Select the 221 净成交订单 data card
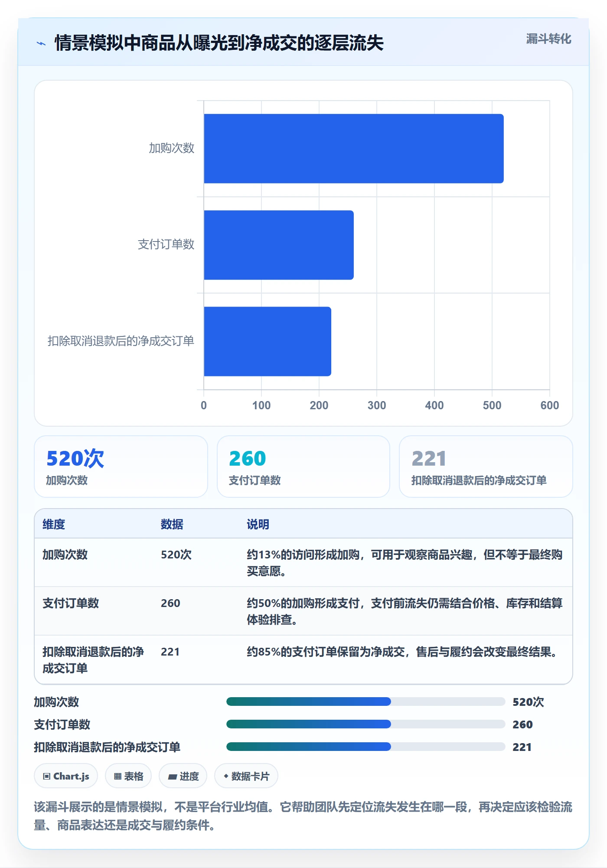The image size is (607, 868). [x=486, y=467]
